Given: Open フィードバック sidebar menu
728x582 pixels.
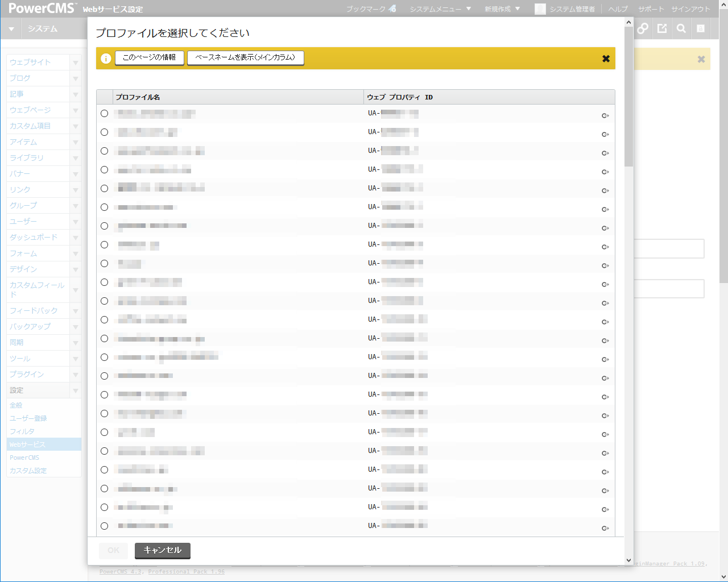Looking at the screenshot, I should tap(34, 310).
